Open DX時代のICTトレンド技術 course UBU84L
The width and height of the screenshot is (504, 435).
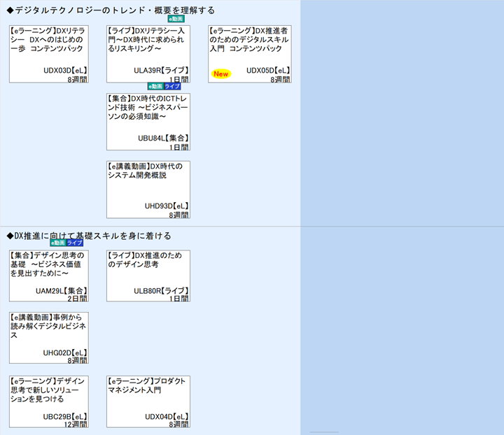point(148,121)
